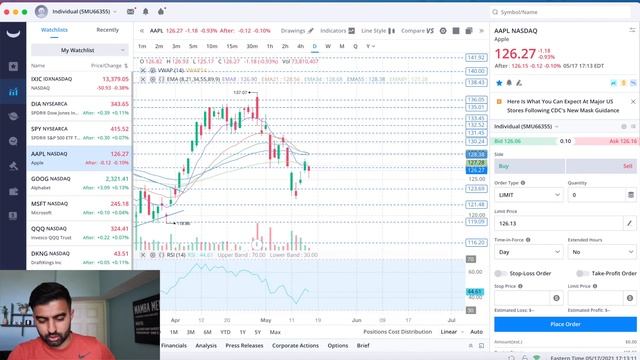640x360 pixels.
Task: Expand the Y timeframe dropdown
Action: click(370, 46)
